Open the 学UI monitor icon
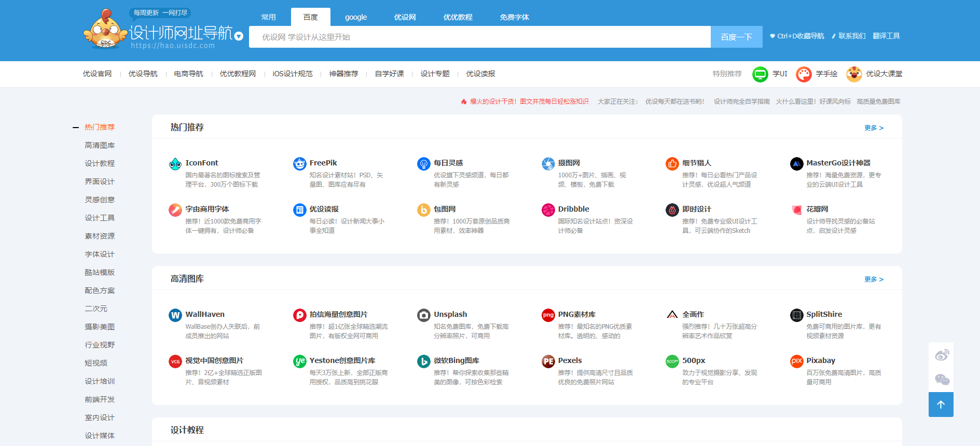The height and width of the screenshot is (446, 980). (760, 74)
